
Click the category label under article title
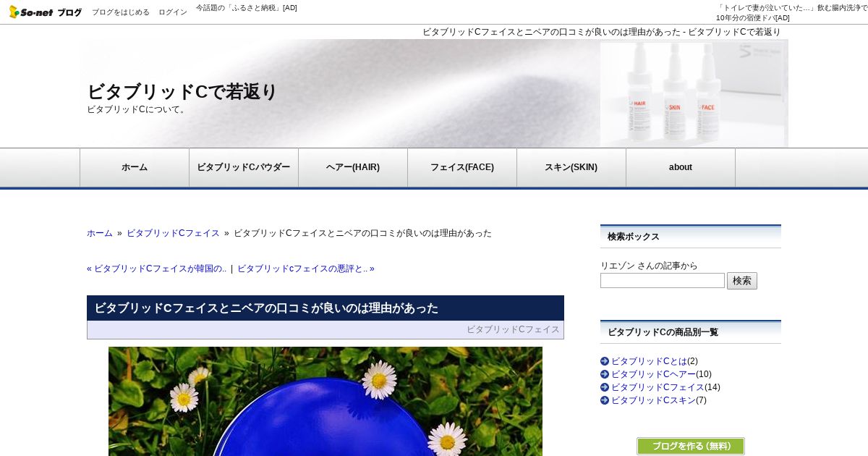click(513, 329)
